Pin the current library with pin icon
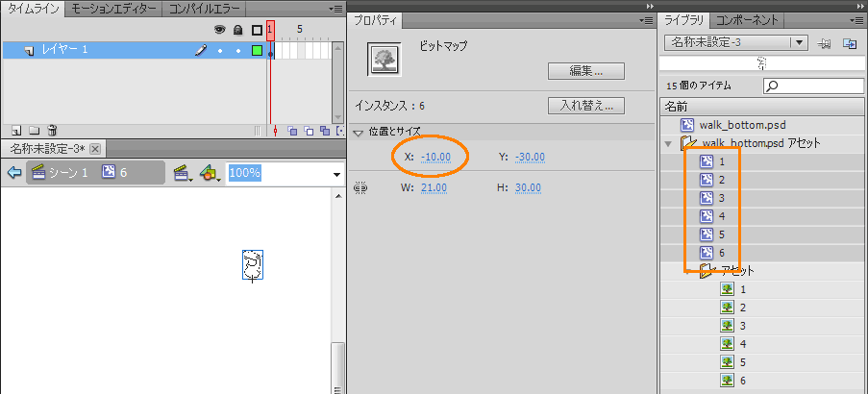 pyautogui.click(x=825, y=43)
